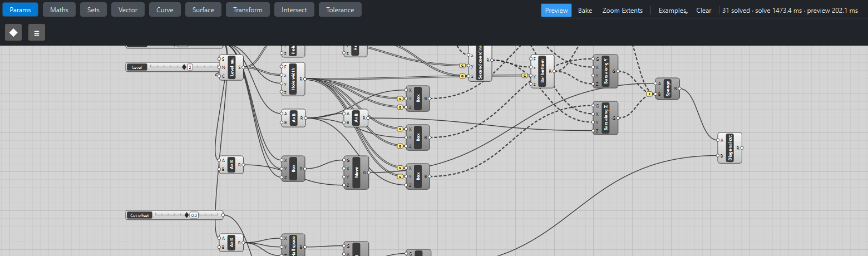
Task: Select the Diagonal cut component node
Action: [730, 148]
